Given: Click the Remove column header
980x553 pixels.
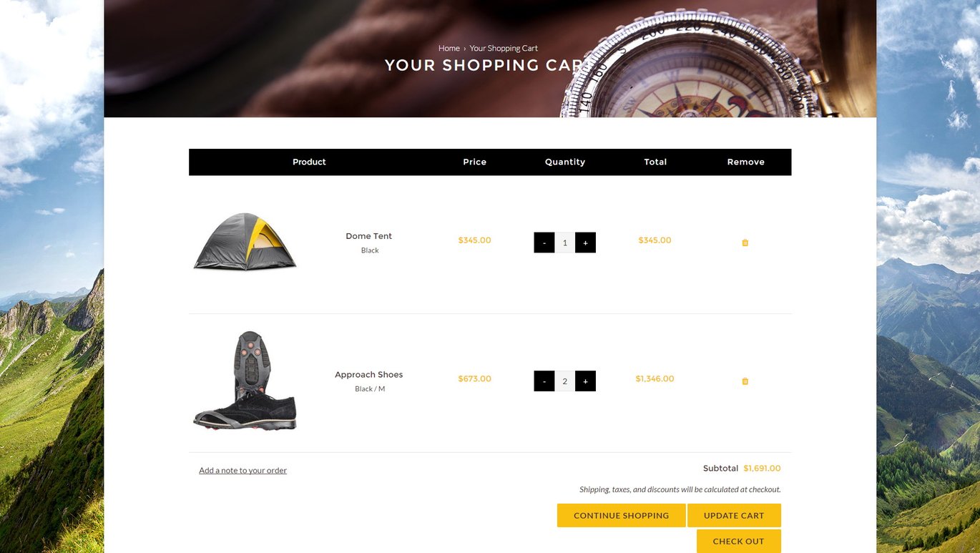Looking at the screenshot, I should (745, 162).
